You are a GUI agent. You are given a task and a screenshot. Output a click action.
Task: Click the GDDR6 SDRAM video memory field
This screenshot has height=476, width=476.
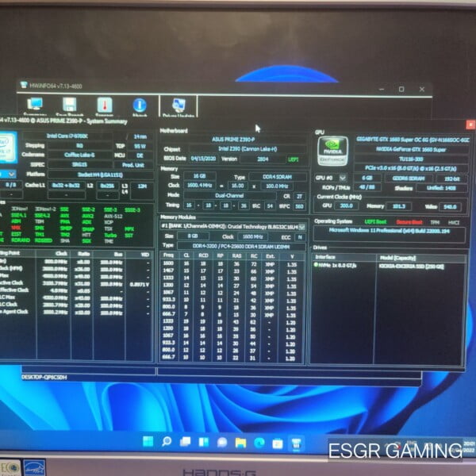click(x=408, y=178)
